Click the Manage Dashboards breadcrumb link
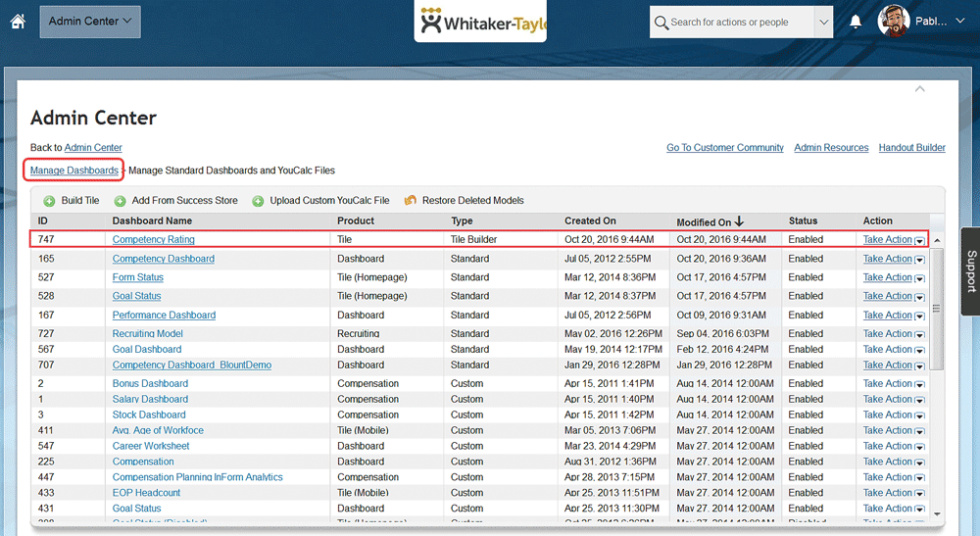 point(74,171)
